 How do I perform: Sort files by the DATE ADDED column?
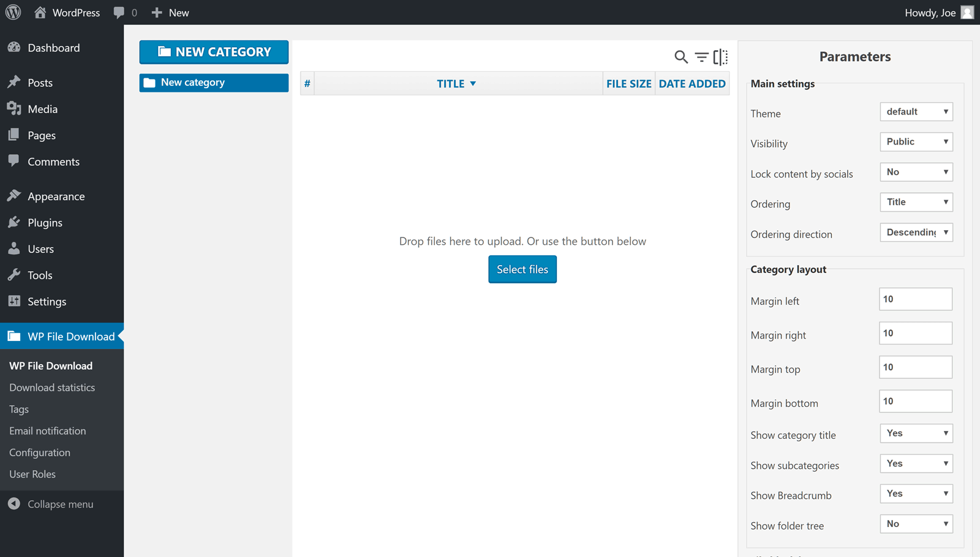(692, 84)
